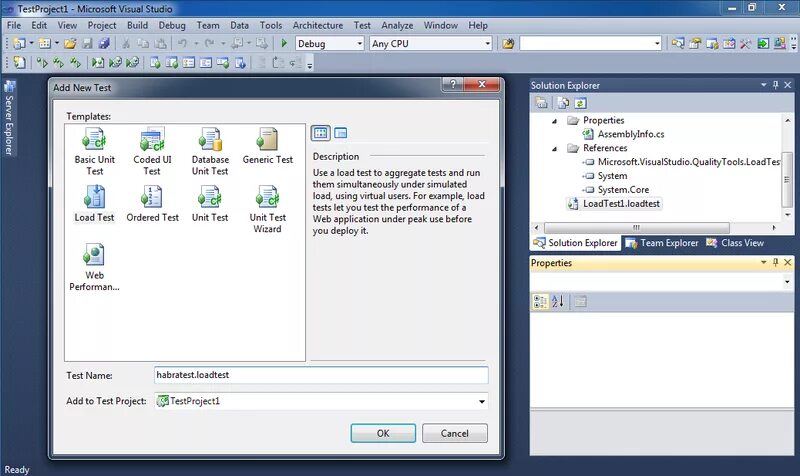Screen dimensions: 800x476
Task: Switch to the Class View tab
Action: pos(735,243)
